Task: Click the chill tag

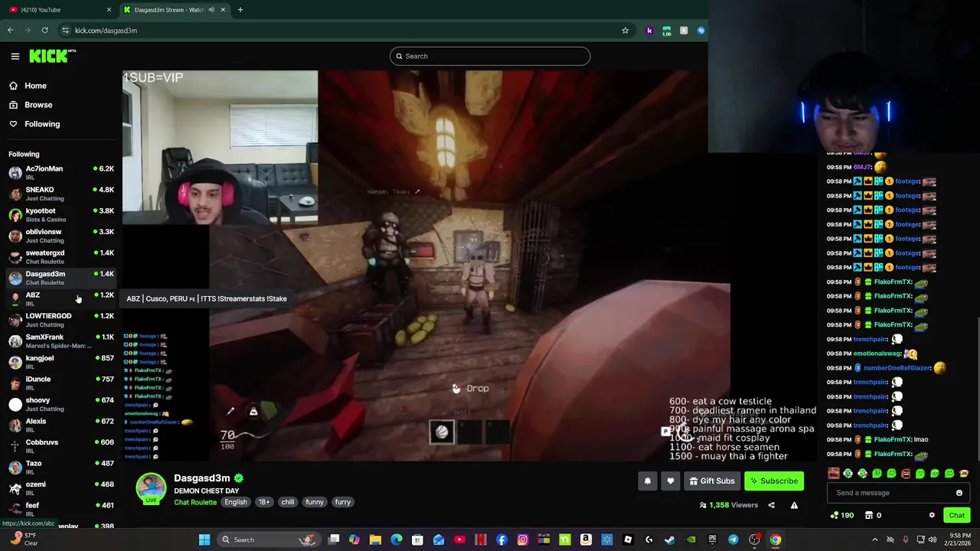Action: point(288,502)
